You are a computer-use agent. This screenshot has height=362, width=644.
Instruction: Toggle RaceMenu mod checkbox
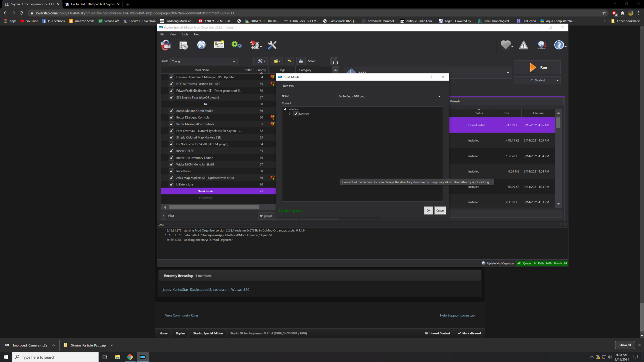click(171, 171)
